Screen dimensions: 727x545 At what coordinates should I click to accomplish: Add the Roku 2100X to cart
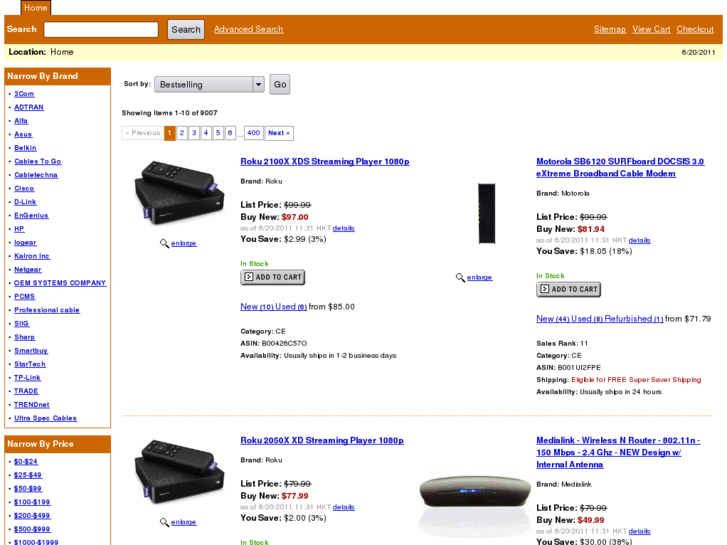click(x=273, y=277)
